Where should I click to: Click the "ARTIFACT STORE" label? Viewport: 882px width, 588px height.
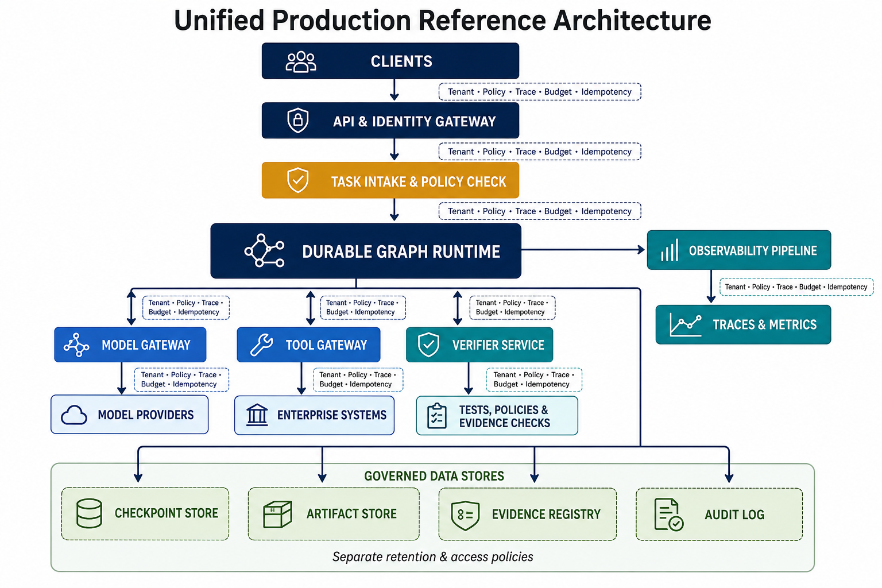pos(351,513)
